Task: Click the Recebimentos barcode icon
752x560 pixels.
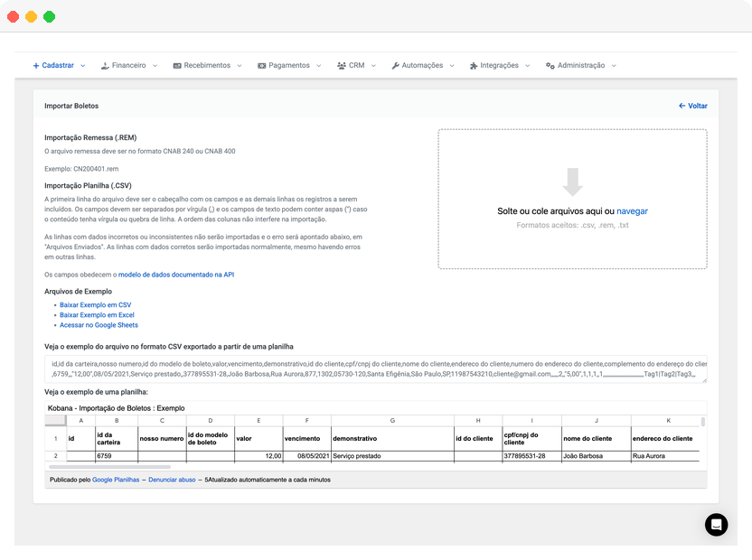Action: [177, 66]
